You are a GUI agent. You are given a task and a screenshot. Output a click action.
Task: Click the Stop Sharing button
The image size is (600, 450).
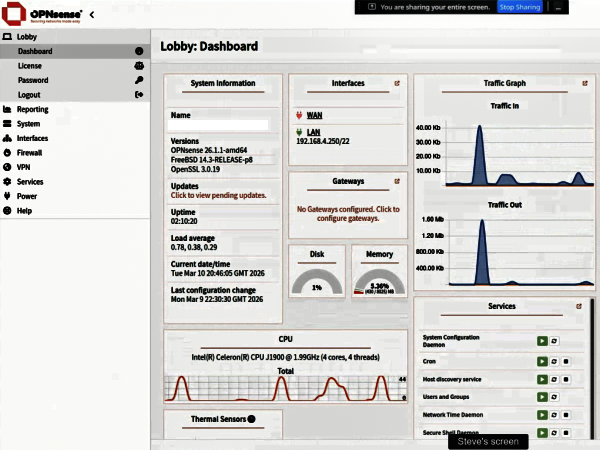pos(519,7)
